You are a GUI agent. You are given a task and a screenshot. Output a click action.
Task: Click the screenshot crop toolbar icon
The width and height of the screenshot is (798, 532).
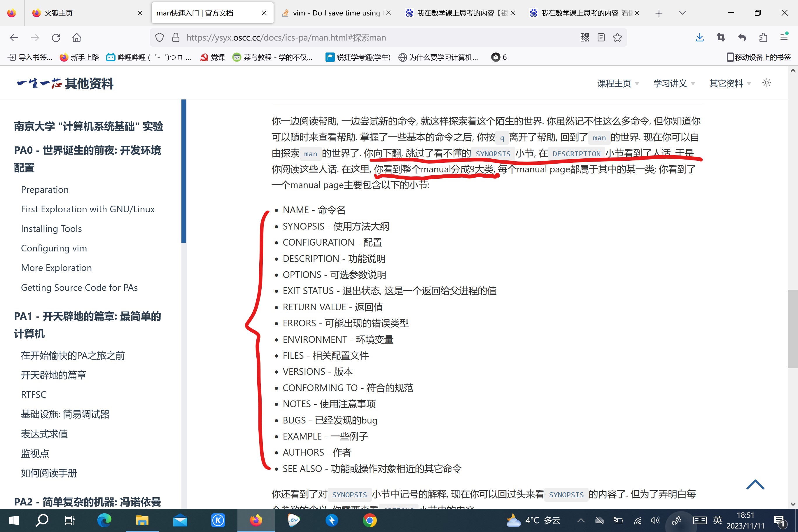point(721,37)
